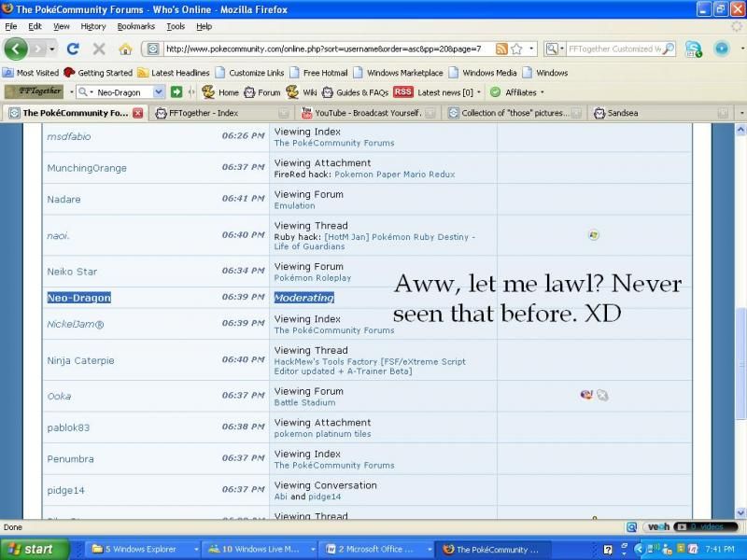
Task: Open the Most Visited bookmarks folder
Action: [x=31, y=73]
